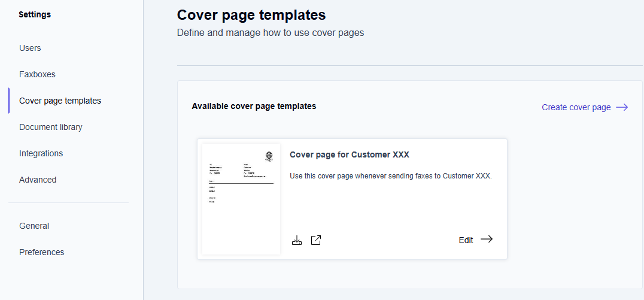Go to Preferences in the sidebar
This screenshot has width=644, height=300.
41,252
